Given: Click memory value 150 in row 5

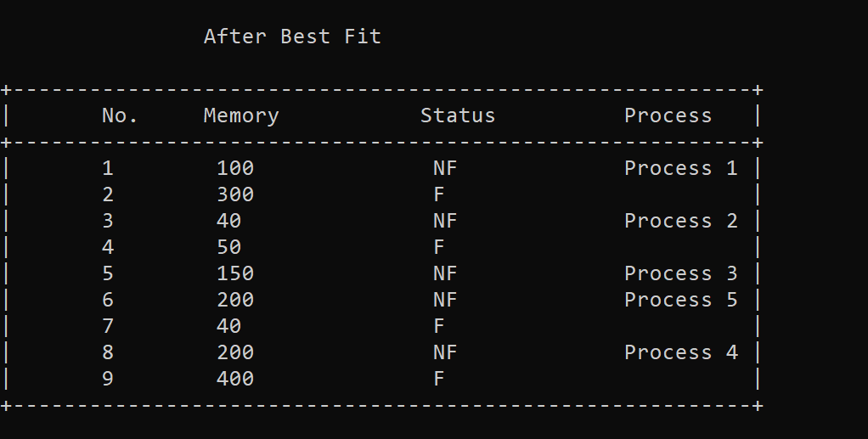Looking at the screenshot, I should click(x=235, y=273).
